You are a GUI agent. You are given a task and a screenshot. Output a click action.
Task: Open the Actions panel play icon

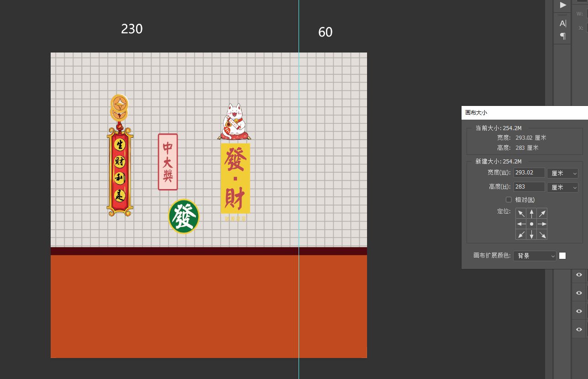click(x=563, y=5)
